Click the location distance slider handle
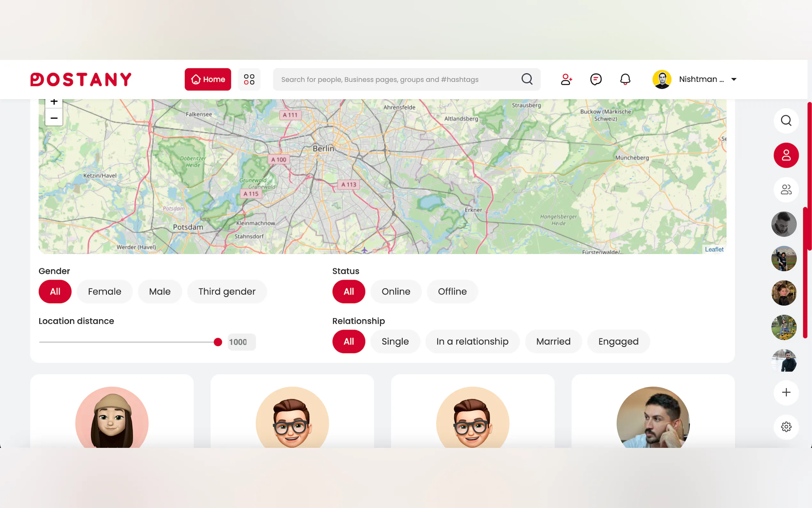Image resolution: width=812 pixels, height=508 pixels. coord(218,342)
